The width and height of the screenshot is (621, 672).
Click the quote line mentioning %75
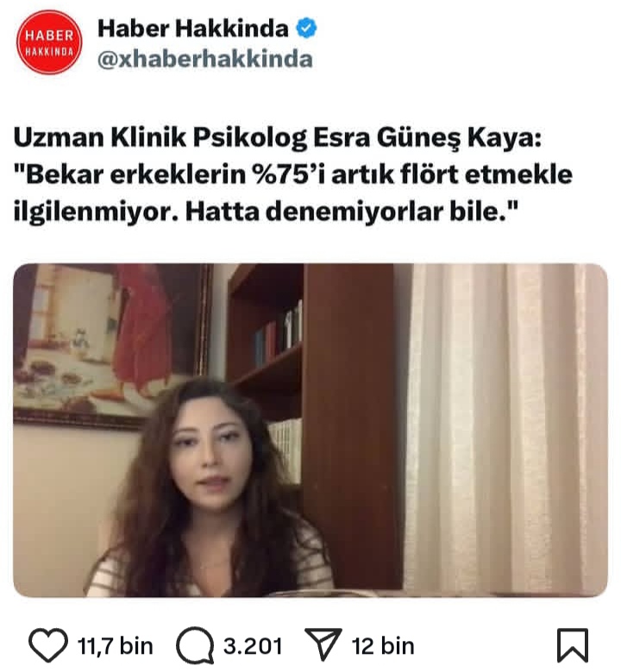pos(293,175)
